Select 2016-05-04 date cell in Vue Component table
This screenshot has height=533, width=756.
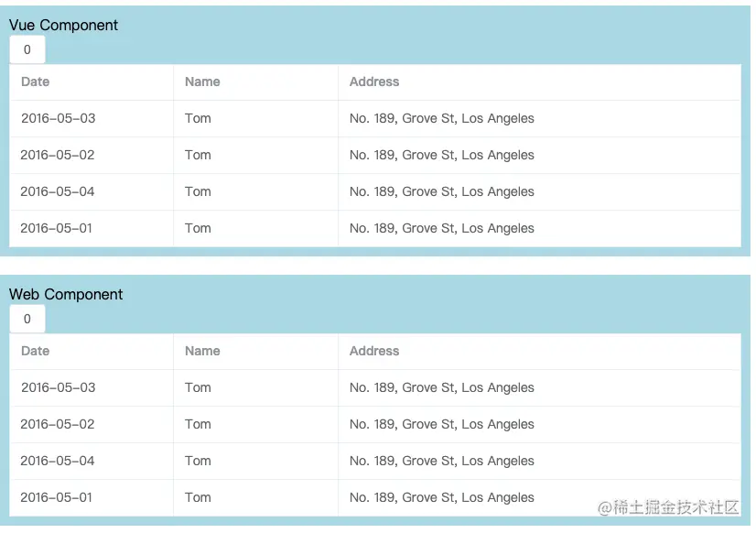(58, 191)
